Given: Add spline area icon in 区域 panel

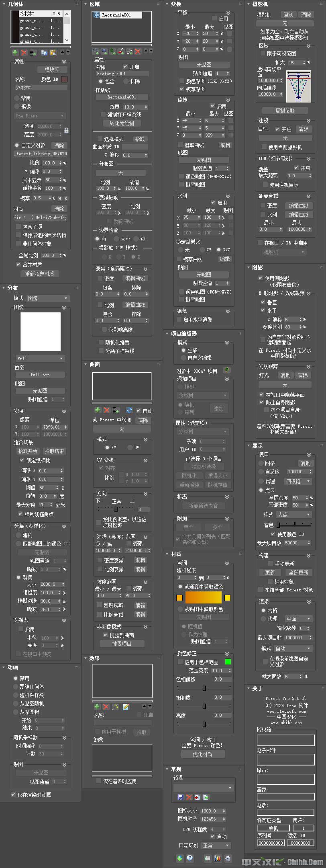Looking at the screenshot, I should (x=96, y=51).
